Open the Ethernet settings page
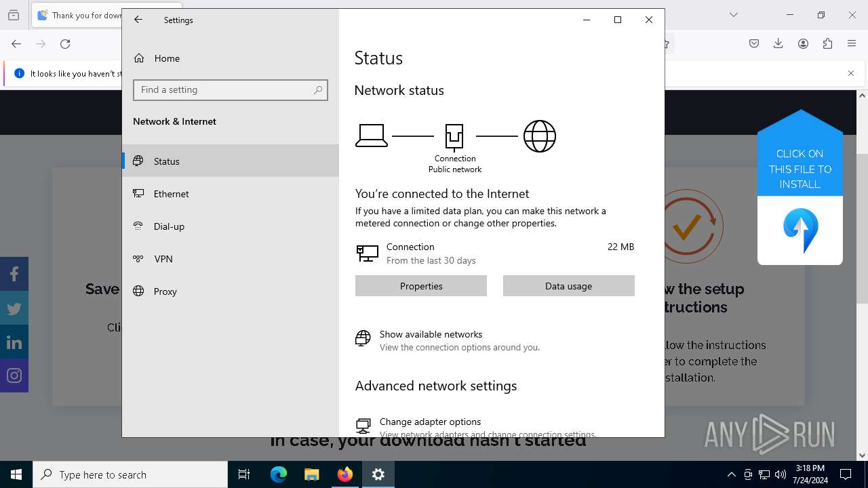868x488 pixels. tap(231, 194)
